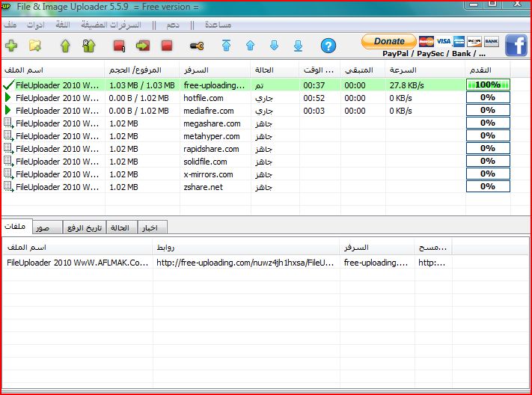532x395 pixels.
Task: Click the key accounts icon
Action: click(197, 46)
